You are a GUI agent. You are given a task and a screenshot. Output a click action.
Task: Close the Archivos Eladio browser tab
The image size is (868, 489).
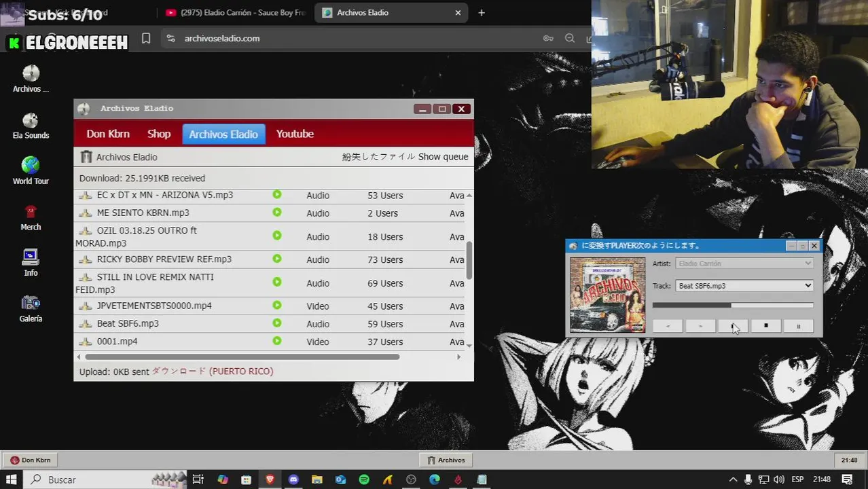coord(458,12)
